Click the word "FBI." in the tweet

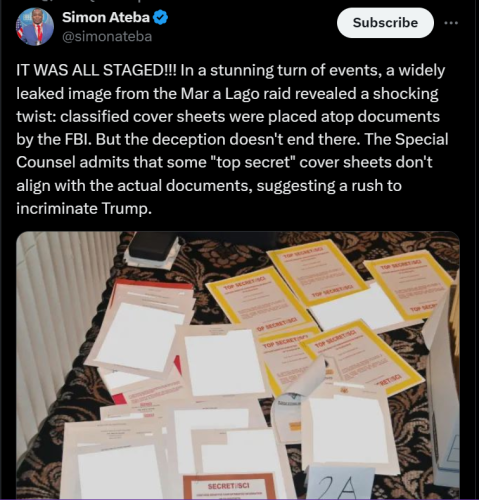coord(78,140)
